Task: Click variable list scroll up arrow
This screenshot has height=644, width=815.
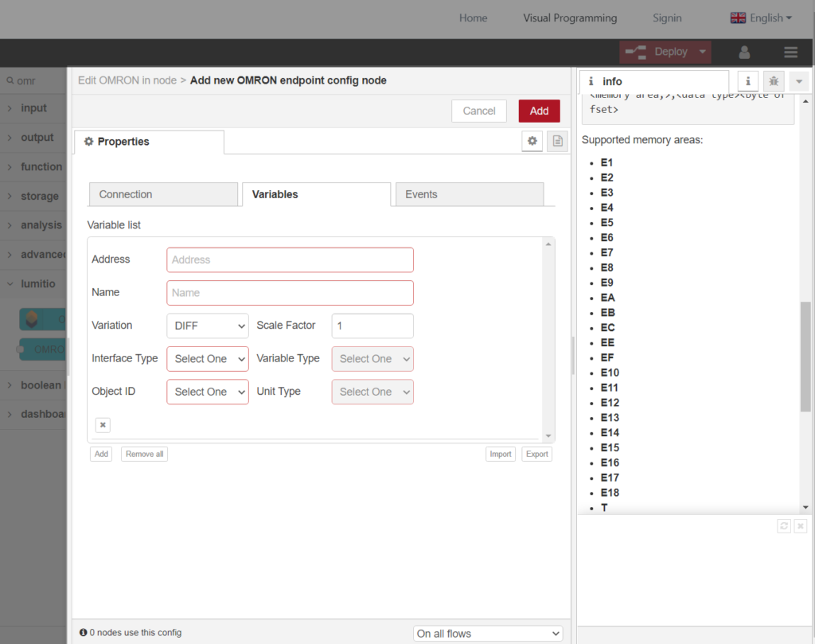Action: coord(548,244)
